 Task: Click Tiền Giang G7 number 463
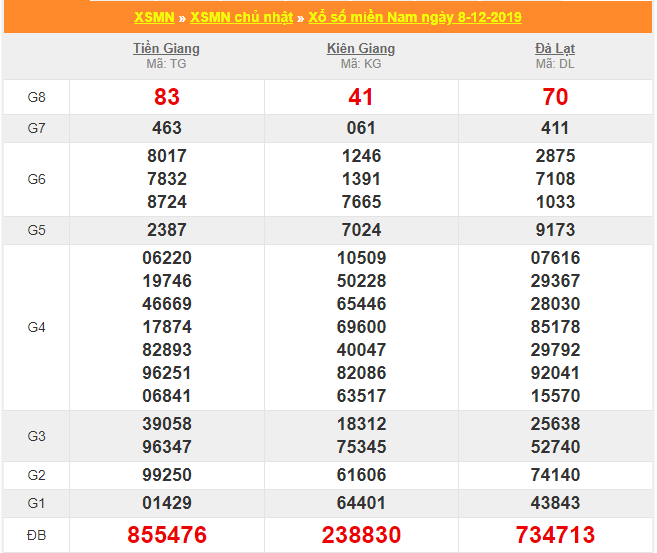[167, 128]
